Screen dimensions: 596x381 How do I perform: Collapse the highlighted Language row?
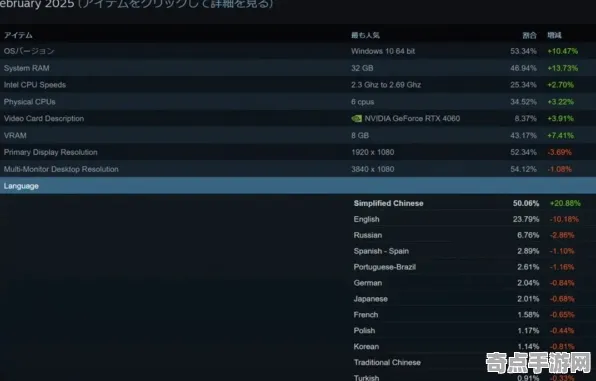click(298, 186)
